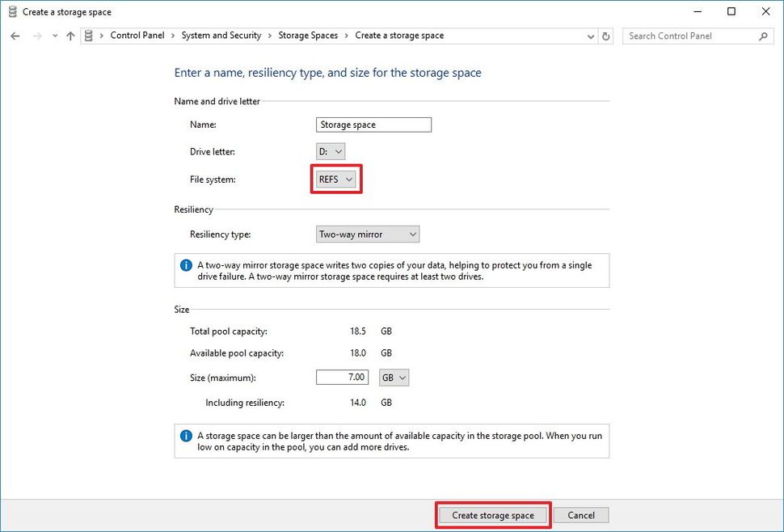The width and height of the screenshot is (784, 532).
Task: Go up one level with the up arrow
Action: (x=71, y=36)
